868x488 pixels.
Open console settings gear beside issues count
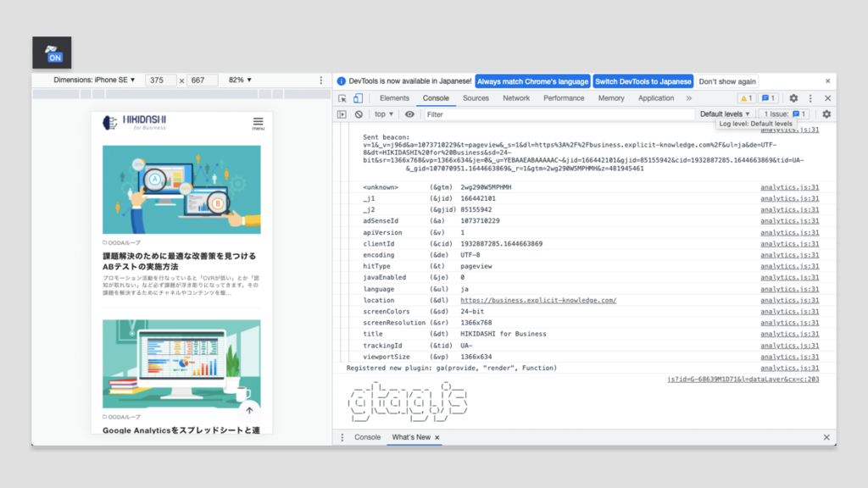pos(826,114)
